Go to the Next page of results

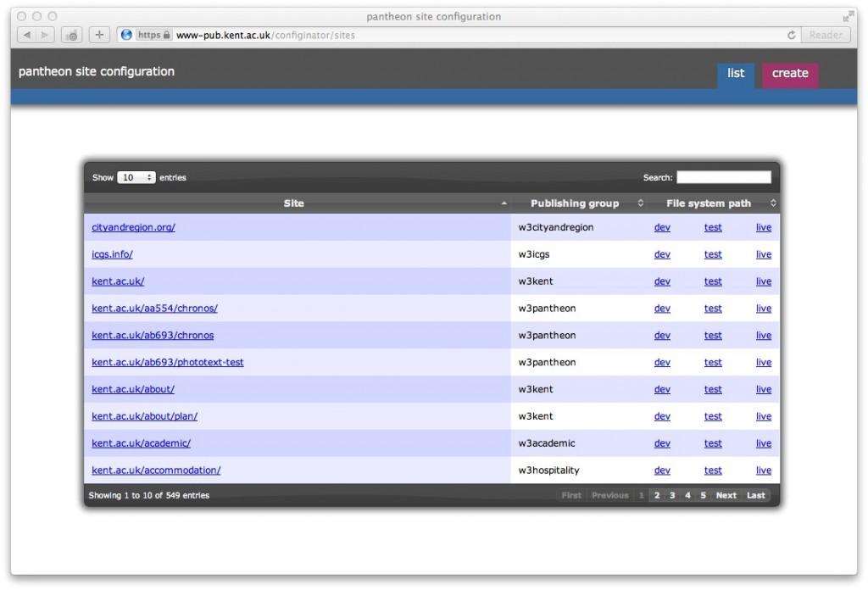[x=726, y=495]
